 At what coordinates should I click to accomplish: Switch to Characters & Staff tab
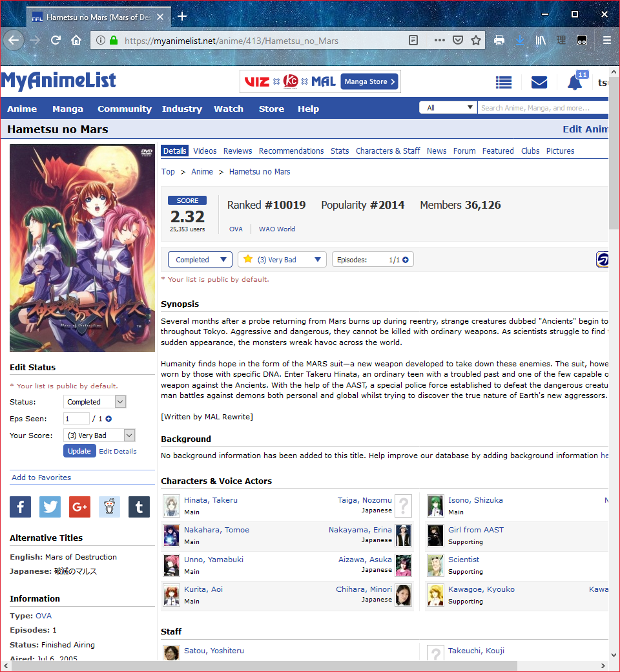(x=387, y=151)
